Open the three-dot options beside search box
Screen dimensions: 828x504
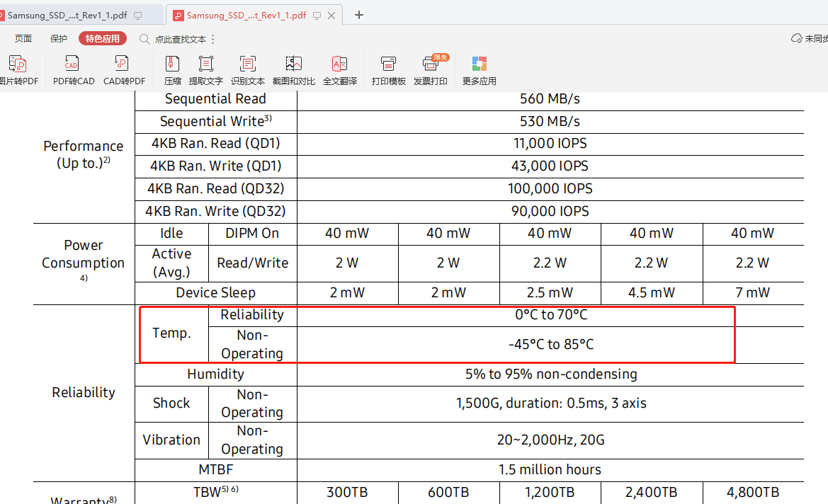click(x=212, y=39)
